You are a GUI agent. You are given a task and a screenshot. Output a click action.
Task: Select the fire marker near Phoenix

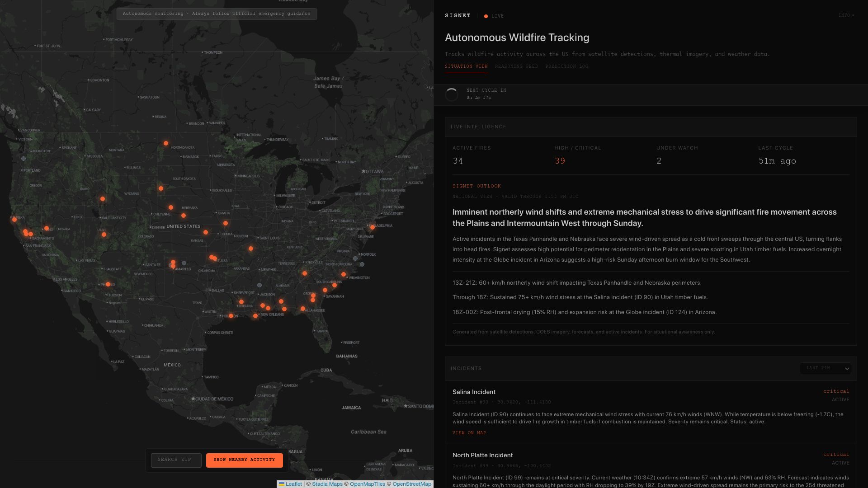point(108,284)
